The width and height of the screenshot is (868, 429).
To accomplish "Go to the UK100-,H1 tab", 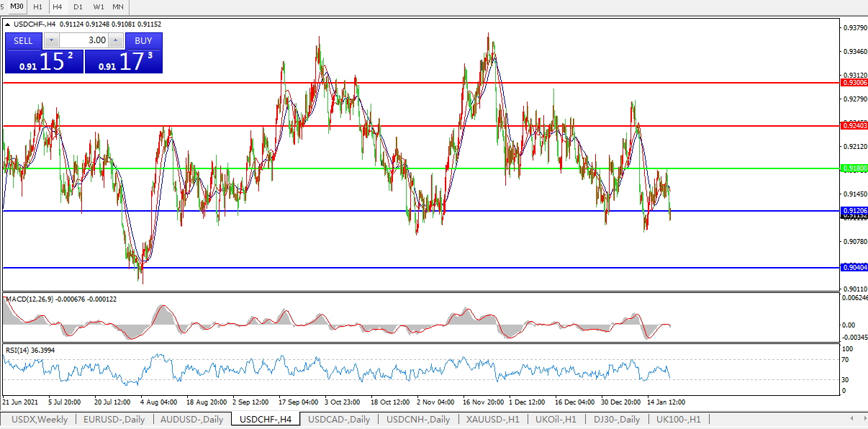I will click(679, 419).
